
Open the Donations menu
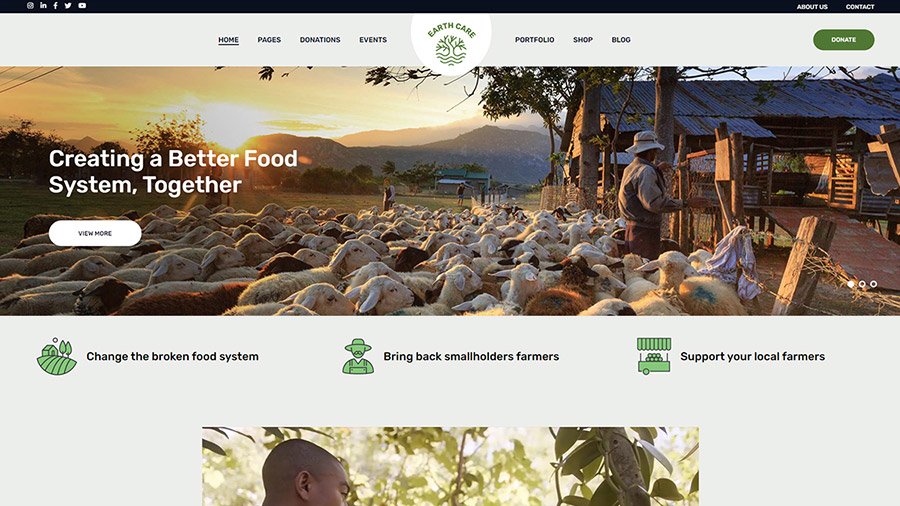tap(320, 40)
